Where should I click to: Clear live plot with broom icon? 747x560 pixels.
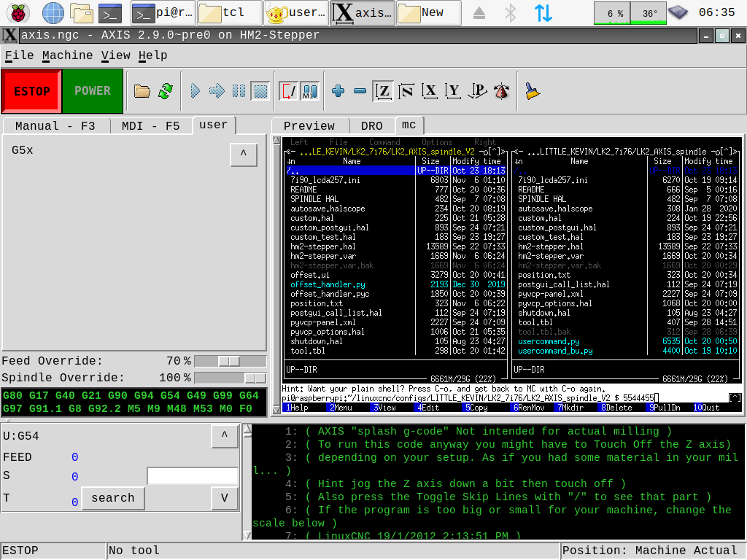[x=532, y=91]
